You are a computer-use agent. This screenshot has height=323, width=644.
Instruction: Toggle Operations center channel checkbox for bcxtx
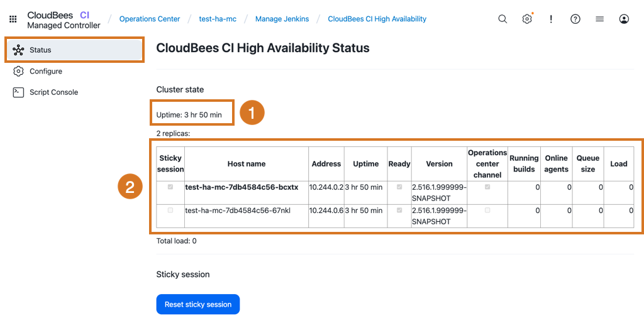coord(487,187)
